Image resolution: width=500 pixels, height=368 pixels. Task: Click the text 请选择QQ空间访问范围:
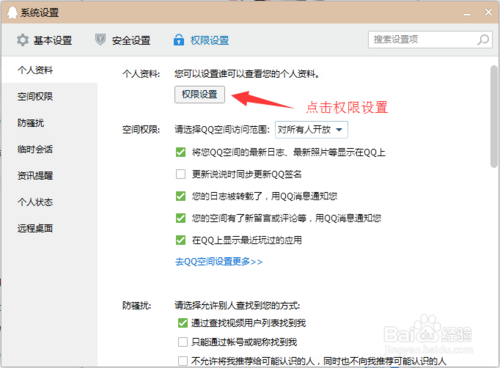tap(222, 129)
